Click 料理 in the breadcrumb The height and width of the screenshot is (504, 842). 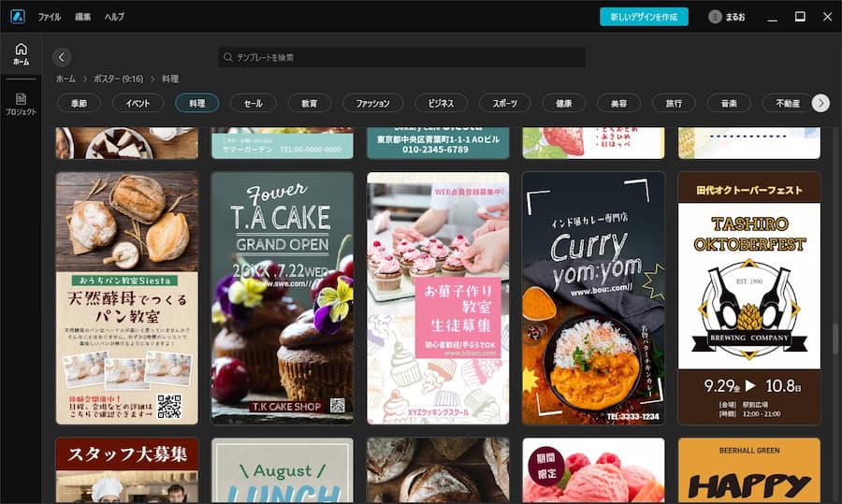[171, 79]
